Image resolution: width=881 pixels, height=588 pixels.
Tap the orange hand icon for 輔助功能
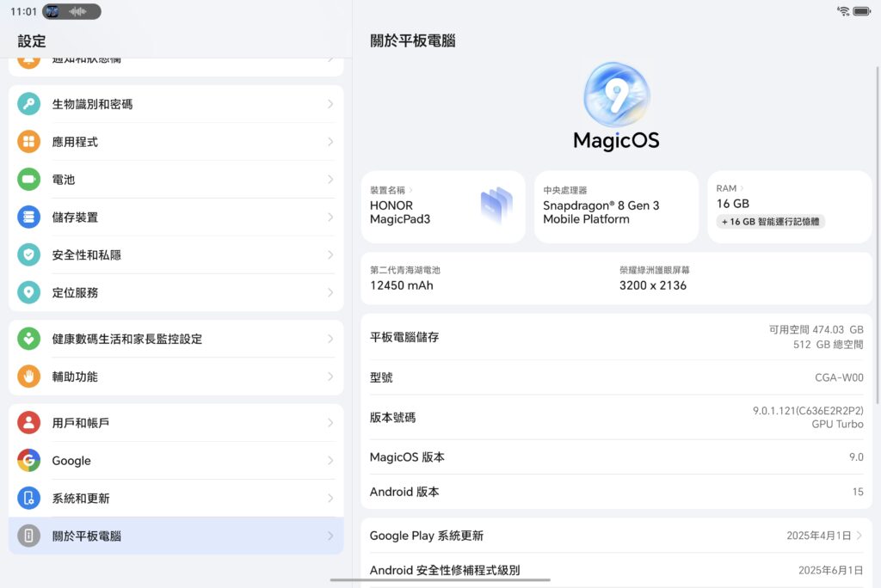(x=28, y=377)
